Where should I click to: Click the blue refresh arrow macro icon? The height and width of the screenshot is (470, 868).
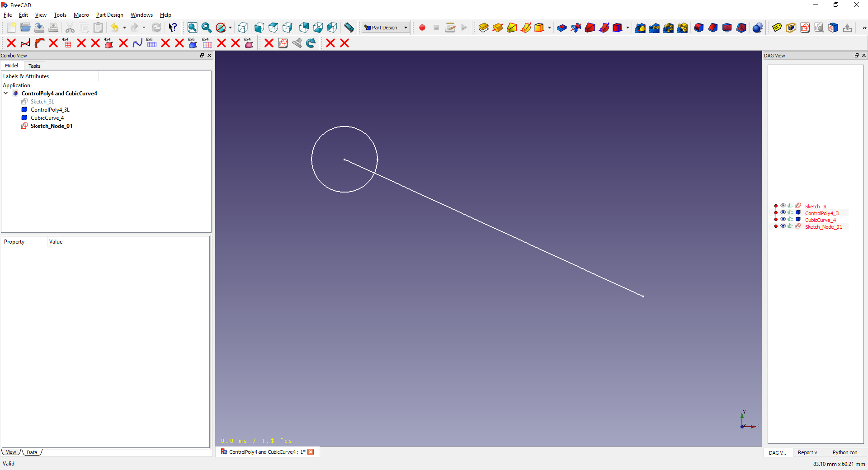(x=311, y=43)
